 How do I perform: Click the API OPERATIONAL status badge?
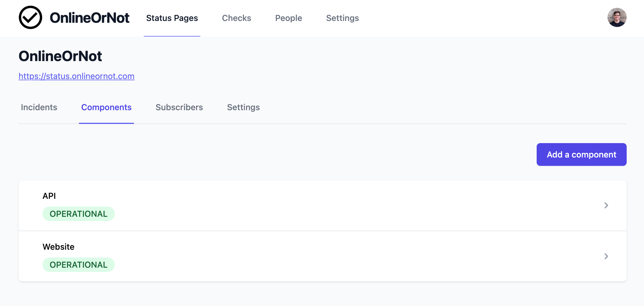tap(79, 214)
